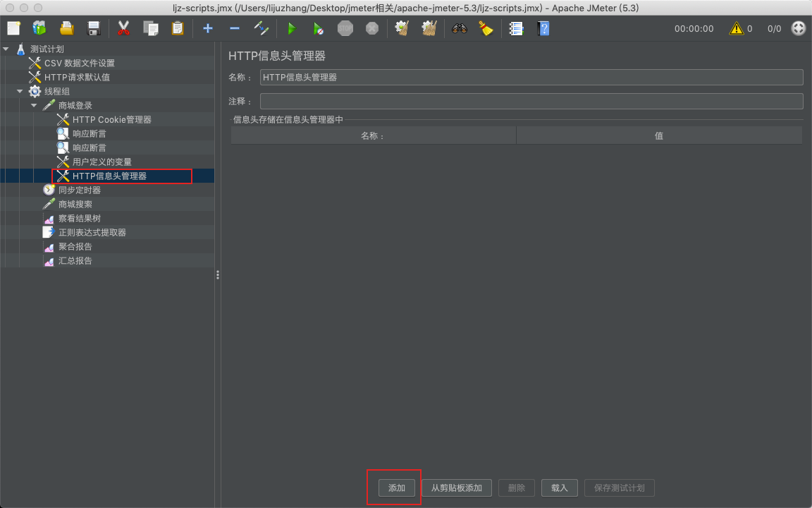Click the Stop test icon
The height and width of the screenshot is (508, 812).
pyautogui.click(x=345, y=28)
